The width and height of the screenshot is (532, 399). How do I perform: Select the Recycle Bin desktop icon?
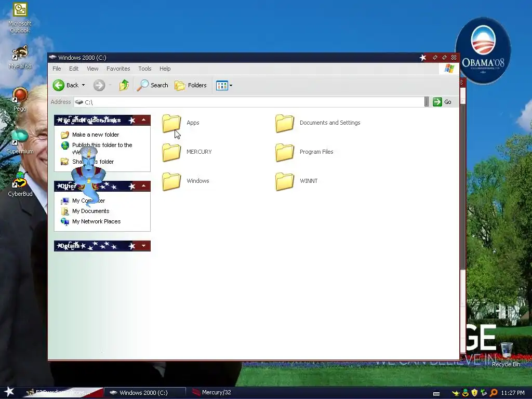(x=506, y=354)
